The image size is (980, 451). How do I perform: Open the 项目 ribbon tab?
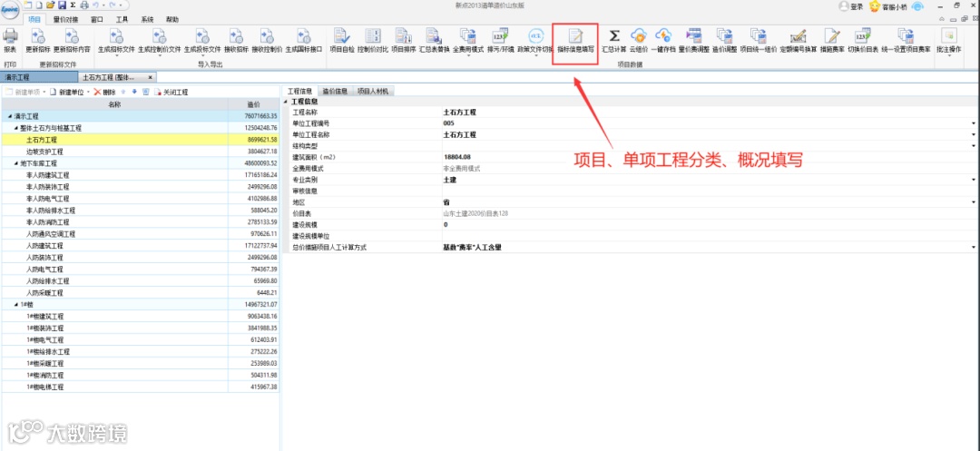[35, 19]
